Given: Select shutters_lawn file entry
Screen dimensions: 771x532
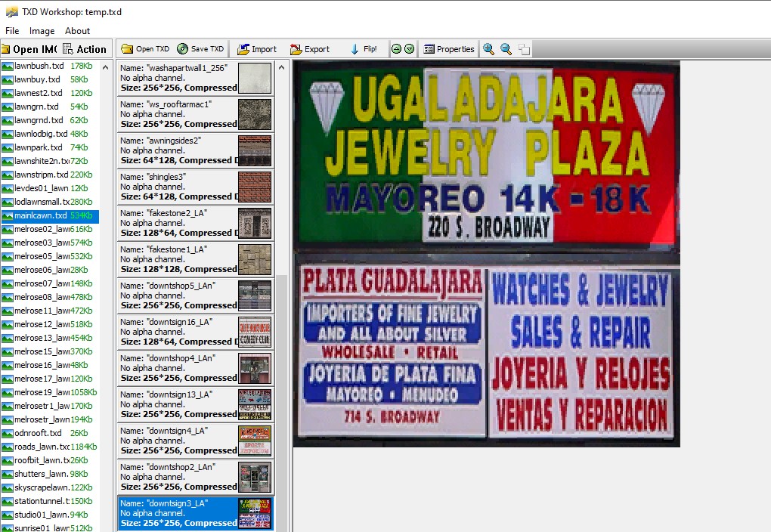Looking at the screenshot, I should 50,474.
